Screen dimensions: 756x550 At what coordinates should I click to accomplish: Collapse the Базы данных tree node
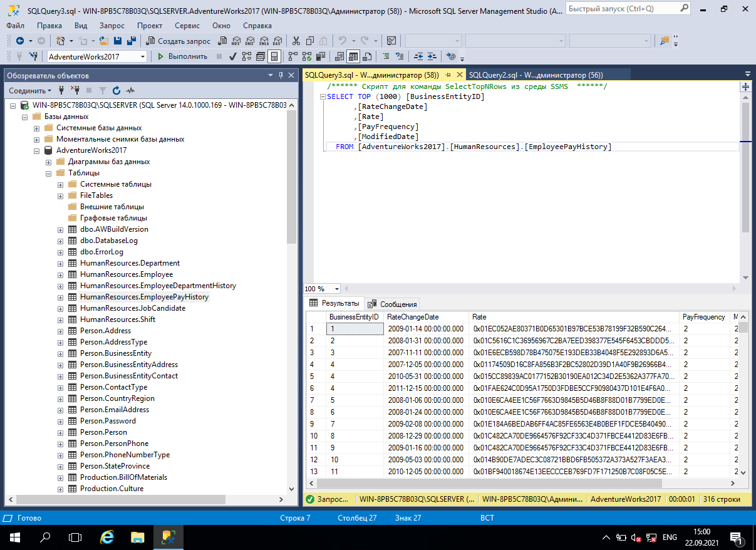(25, 117)
